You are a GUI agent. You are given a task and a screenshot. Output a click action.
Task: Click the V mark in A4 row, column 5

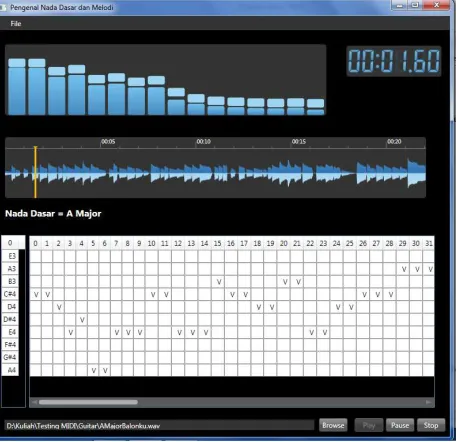tap(94, 371)
